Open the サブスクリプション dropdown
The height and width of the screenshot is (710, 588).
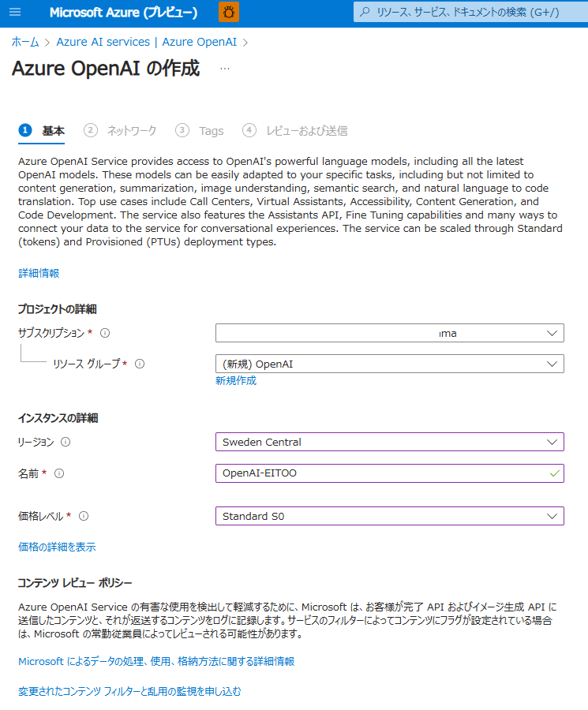point(390,333)
